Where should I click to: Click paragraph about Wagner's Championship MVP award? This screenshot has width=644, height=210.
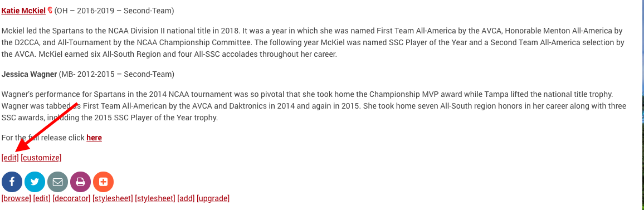314,106
